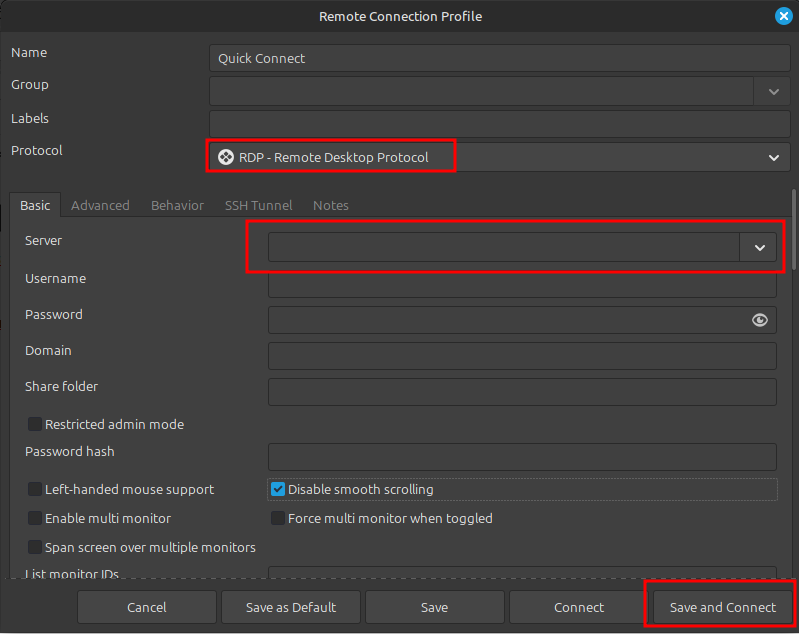Enable multi monitor checkbox
The width and height of the screenshot is (799, 634).
click(35, 519)
